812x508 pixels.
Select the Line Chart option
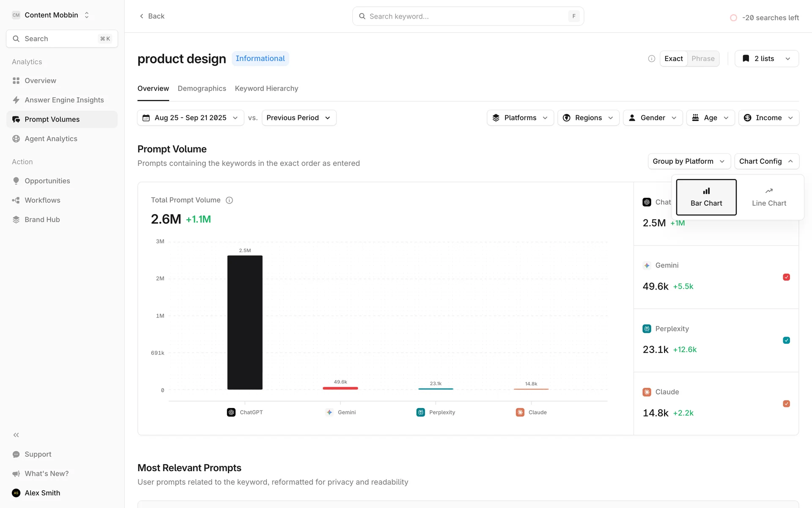pos(768,197)
